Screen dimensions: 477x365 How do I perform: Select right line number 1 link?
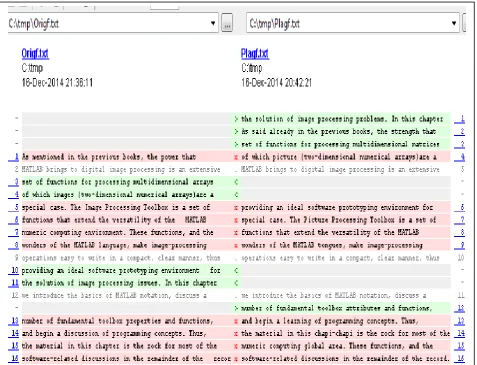[462, 119]
